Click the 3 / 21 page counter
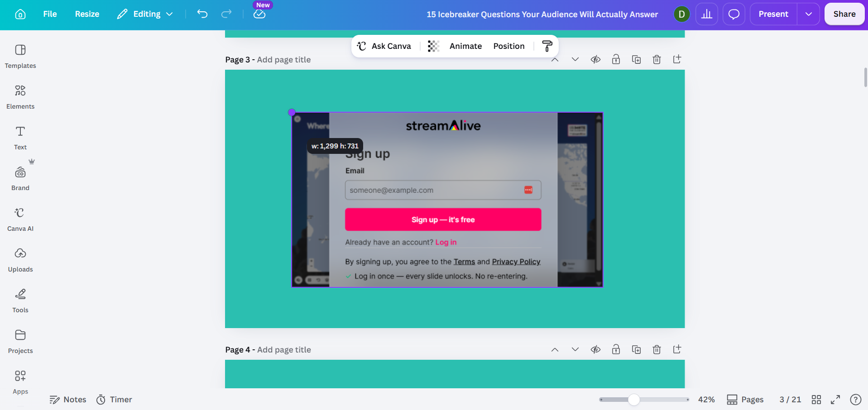Image resolution: width=868 pixels, height=410 pixels. pos(790,400)
